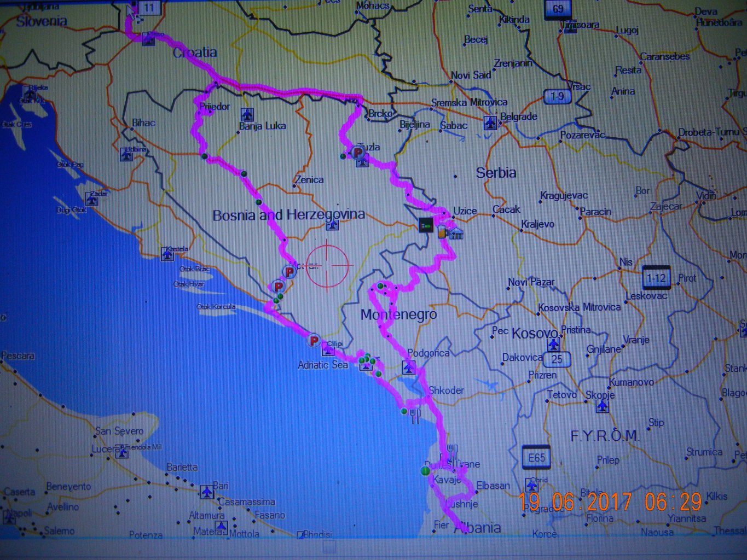This screenshot has height=560, width=747.
Task: Select the airport icon near Timisoara
Action: tap(570, 27)
